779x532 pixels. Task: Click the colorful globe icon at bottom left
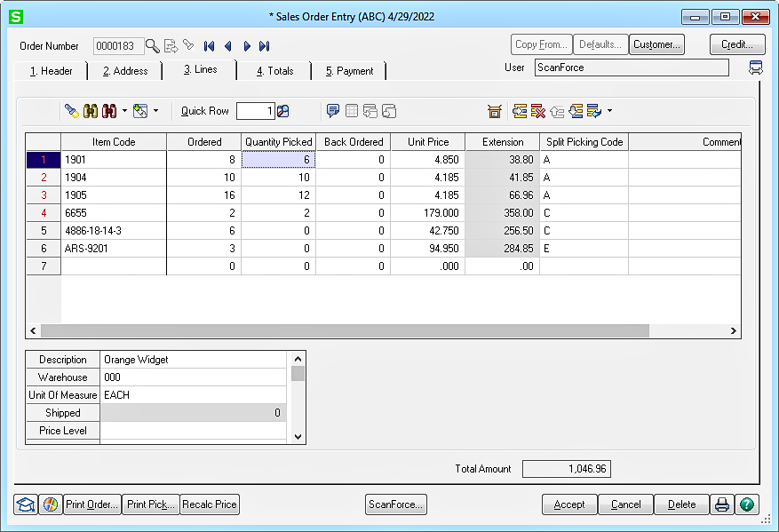(x=50, y=504)
